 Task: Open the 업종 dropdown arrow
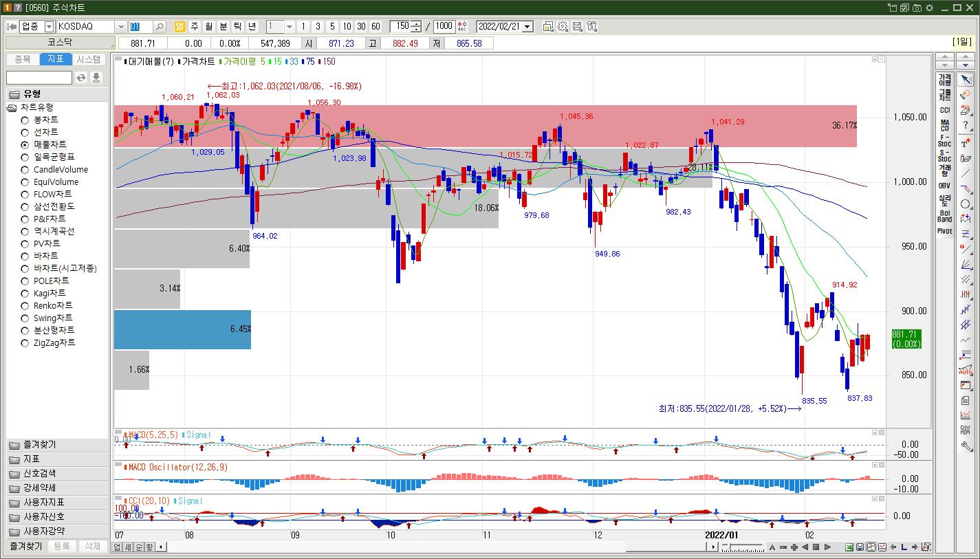click(49, 27)
